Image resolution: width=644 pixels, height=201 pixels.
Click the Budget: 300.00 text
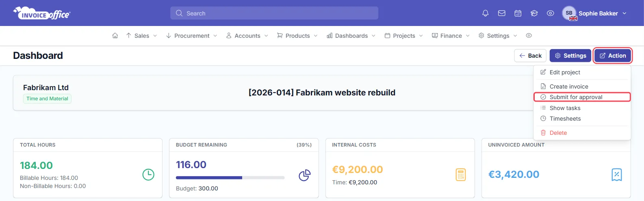(x=197, y=188)
